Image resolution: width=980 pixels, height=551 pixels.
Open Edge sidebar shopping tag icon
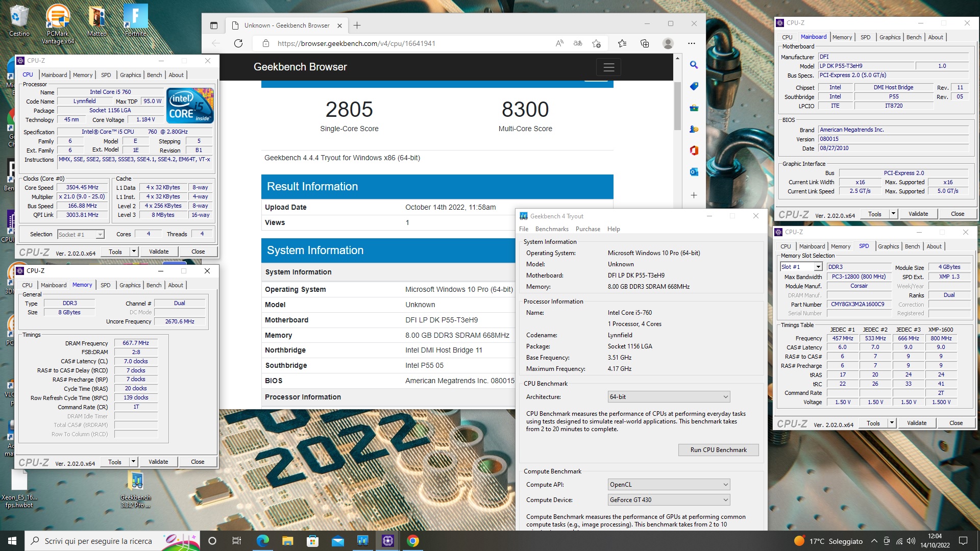(x=694, y=86)
